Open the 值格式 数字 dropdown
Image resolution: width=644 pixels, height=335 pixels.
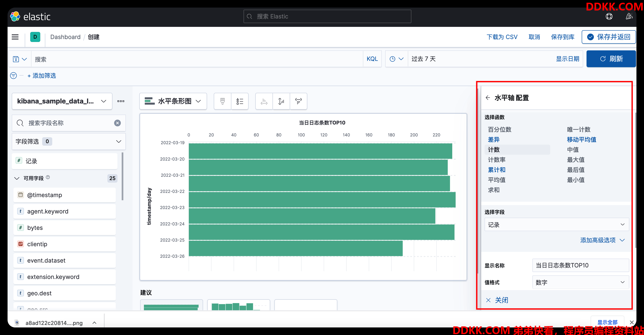click(x=580, y=282)
